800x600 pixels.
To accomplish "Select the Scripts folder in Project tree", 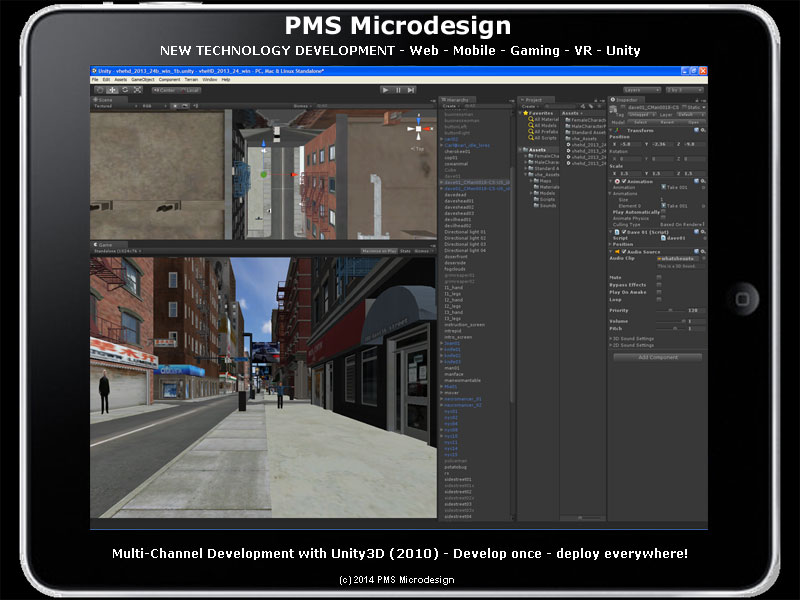I will point(545,199).
